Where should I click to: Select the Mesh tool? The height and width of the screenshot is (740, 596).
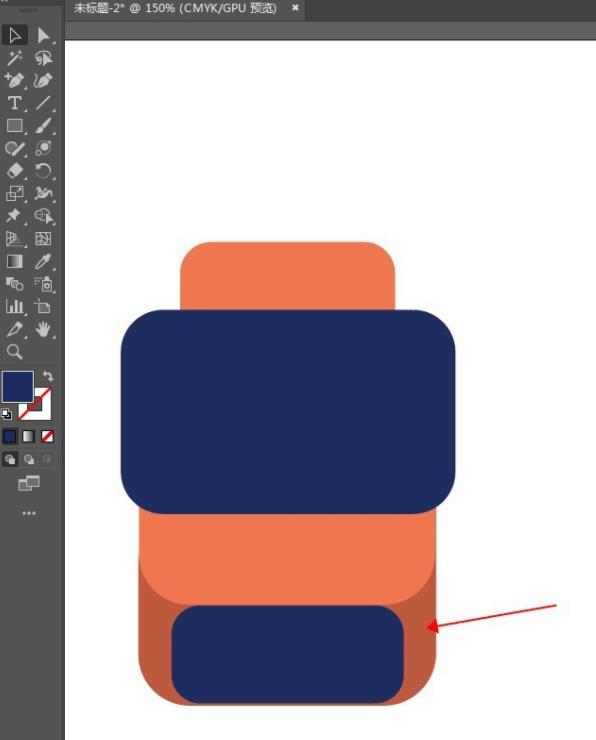tap(43, 238)
